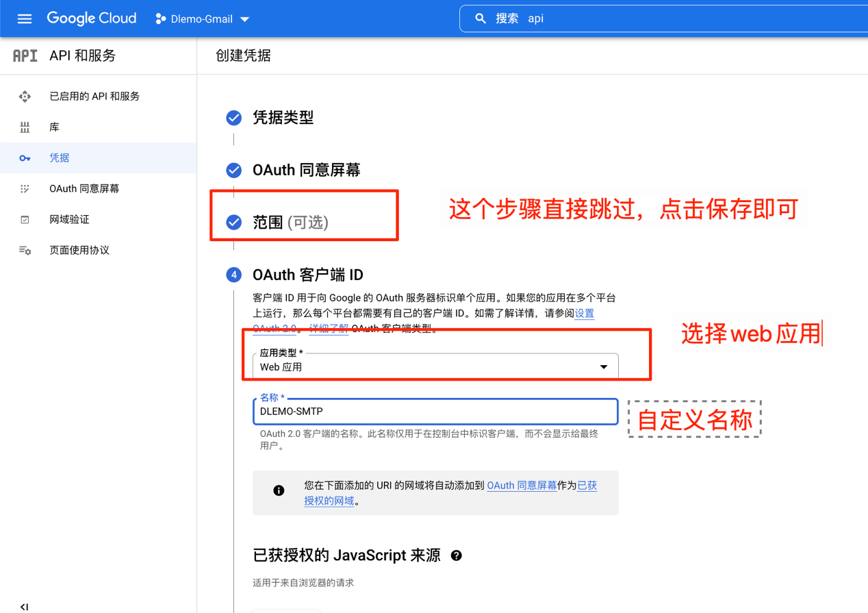Click the 凭据 key icon

point(25,158)
